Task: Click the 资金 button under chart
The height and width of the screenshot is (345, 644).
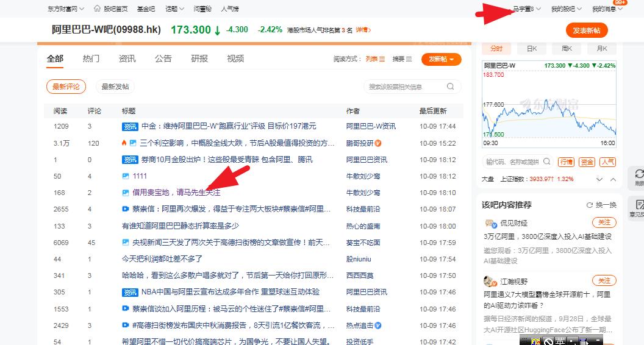Action: point(587,162)
